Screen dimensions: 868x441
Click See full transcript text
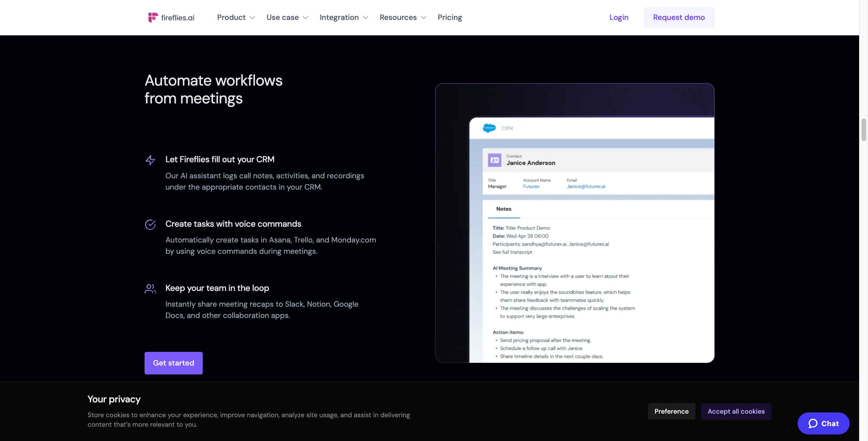[x=512, y=252]
